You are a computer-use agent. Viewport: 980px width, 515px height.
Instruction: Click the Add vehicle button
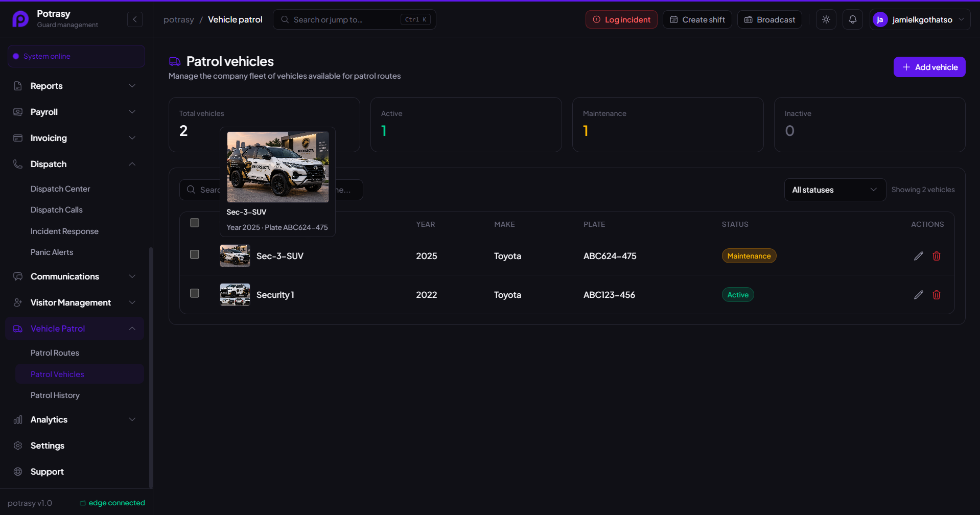[x=929, y=67]
